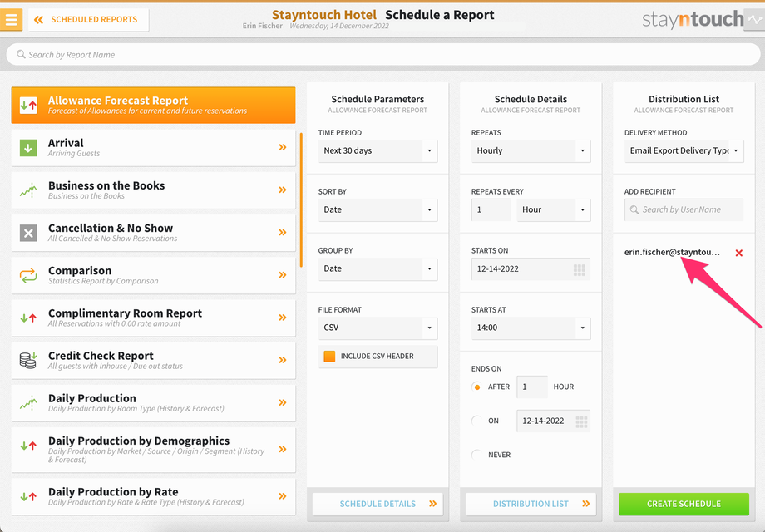
Task: Click the Daily Production chart icon
Action: [28, 403]
